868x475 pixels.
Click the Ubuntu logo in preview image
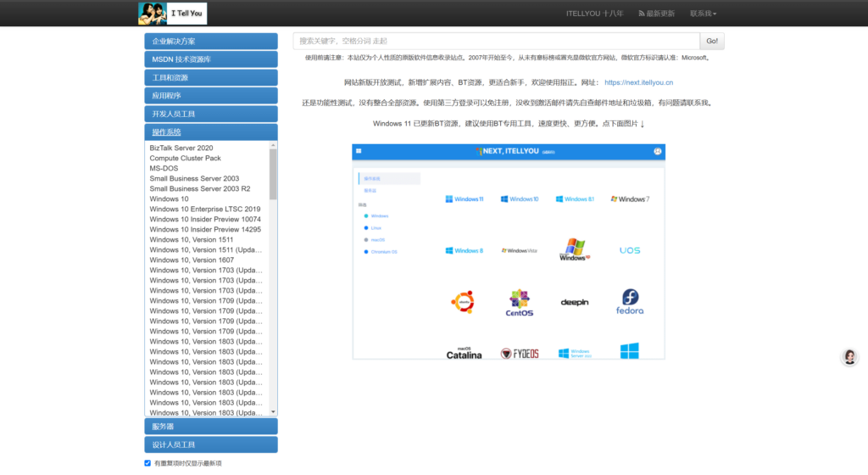point(463,302)
